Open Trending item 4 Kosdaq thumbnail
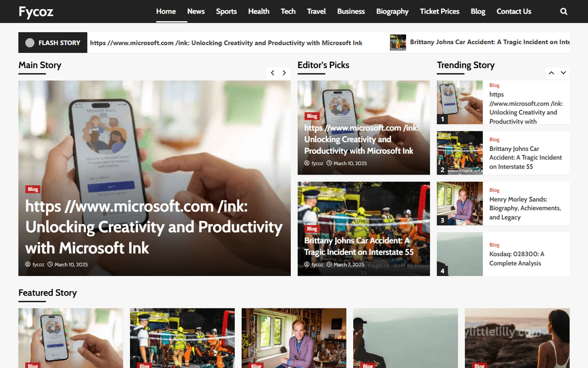This screenshot has width=588, height=368. 460,254
